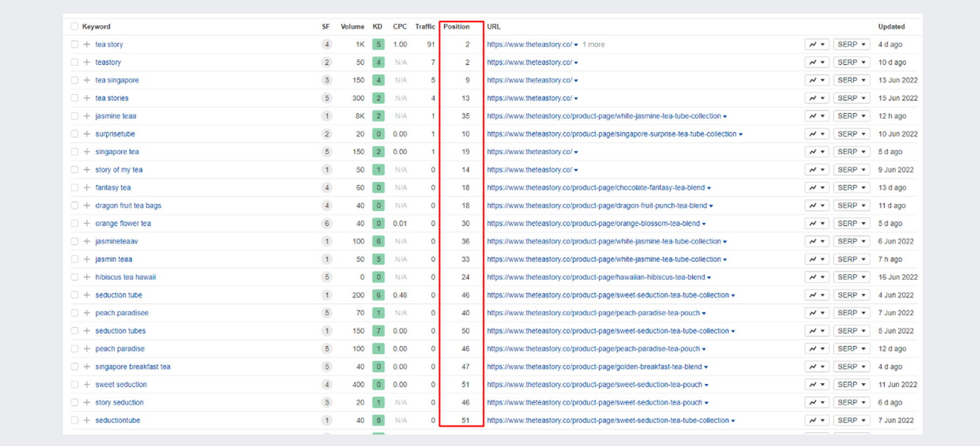Screen dimensions: 980x446
Task: Open SERP dropdown for 'tea story' row
Action: 852,44
